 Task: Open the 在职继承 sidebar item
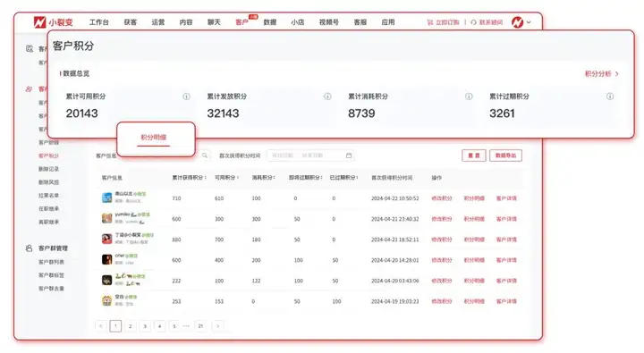[48, 208]
